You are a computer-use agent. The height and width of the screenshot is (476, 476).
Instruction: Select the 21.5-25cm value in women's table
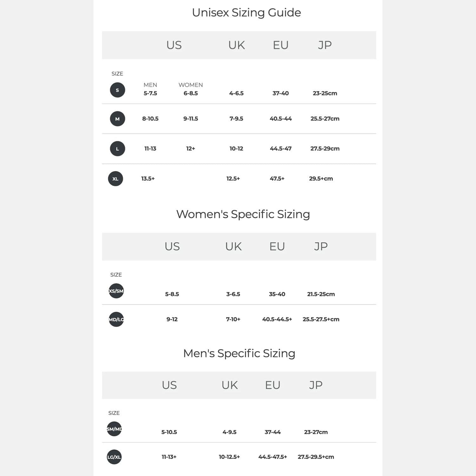321,294
